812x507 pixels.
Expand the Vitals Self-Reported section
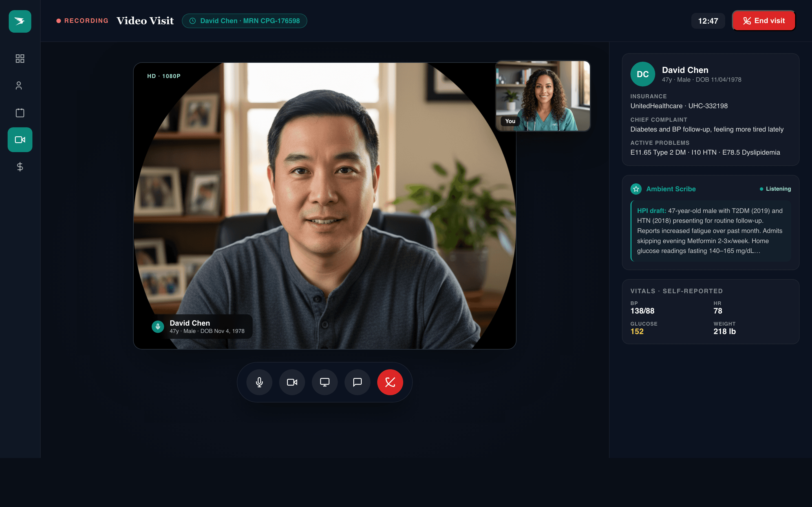coord(676,291)
